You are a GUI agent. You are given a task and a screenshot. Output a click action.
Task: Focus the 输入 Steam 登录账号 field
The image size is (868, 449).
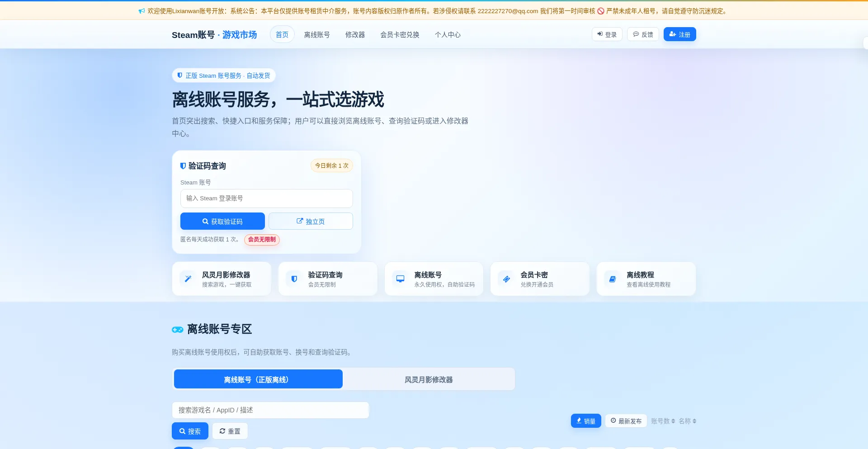267,198
